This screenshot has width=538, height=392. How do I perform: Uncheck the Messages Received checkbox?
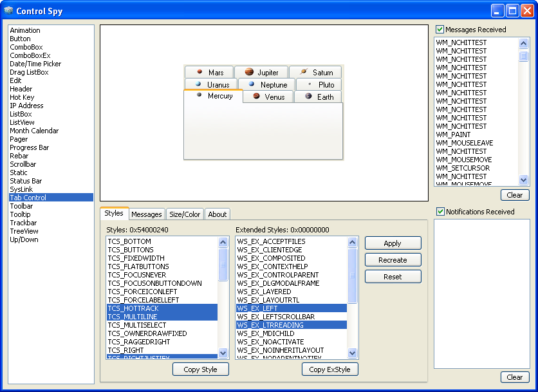tap(440, 30)
